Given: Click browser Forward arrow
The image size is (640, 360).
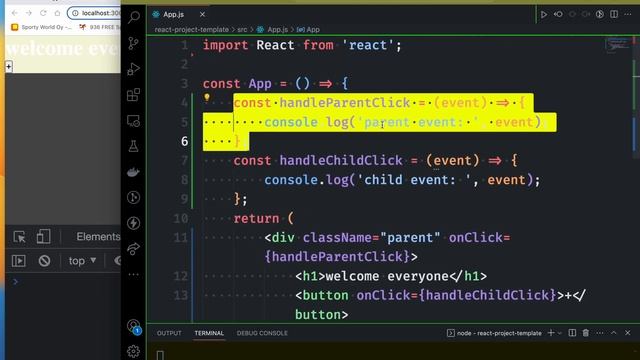Looking at the screenshot, I should pyautogui.click(x=29, y=13).
